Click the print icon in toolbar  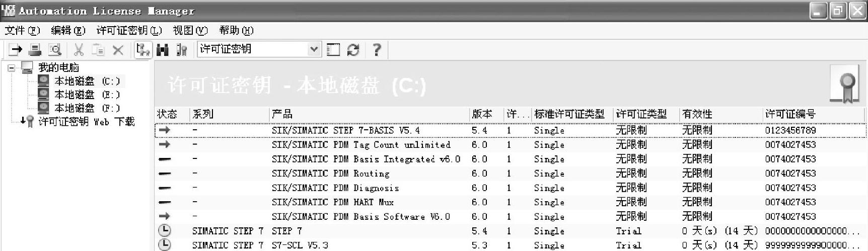pos(35,49)
